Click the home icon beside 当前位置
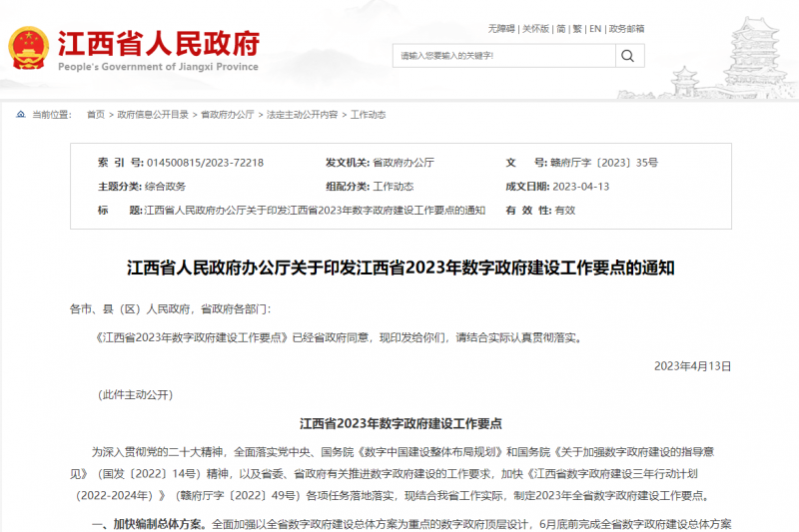 coord(20,115)
